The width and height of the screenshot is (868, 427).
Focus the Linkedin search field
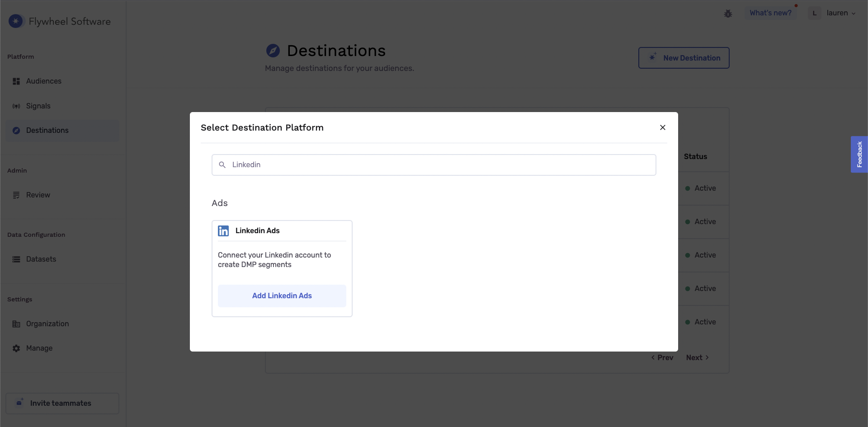(434, 165)
